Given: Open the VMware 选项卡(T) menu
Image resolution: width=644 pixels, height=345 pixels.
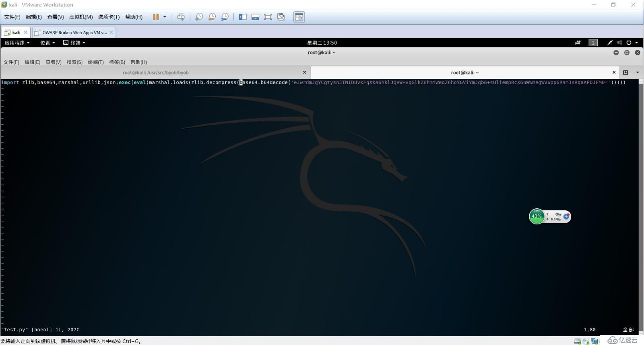Looking at the screenshot, I should click(x=109, y=17).
